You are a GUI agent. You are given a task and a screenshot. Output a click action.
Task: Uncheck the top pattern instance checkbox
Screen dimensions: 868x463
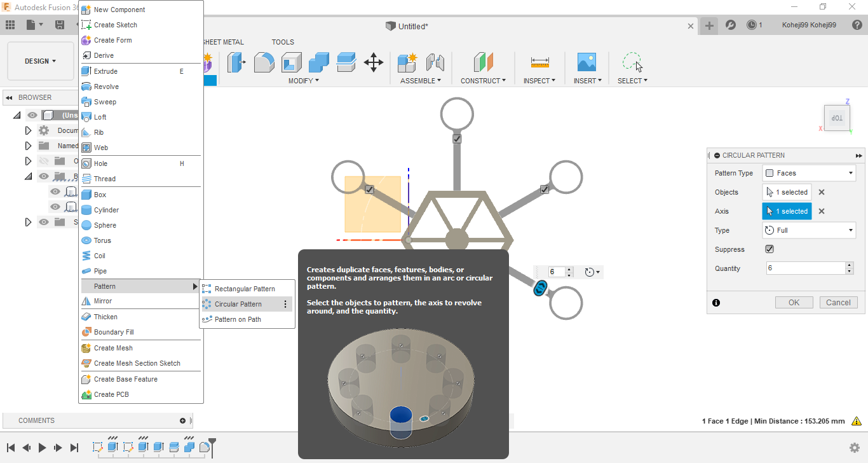coord(457,139)
